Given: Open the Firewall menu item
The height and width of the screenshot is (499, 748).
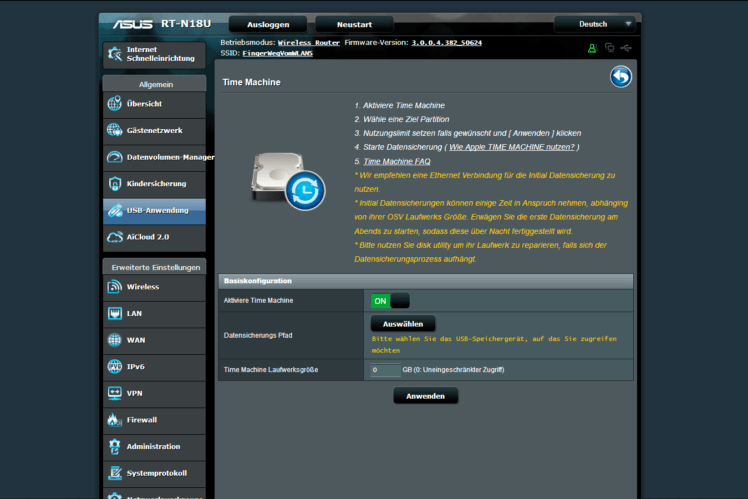Looking at the screenshot, I should 155,420.
